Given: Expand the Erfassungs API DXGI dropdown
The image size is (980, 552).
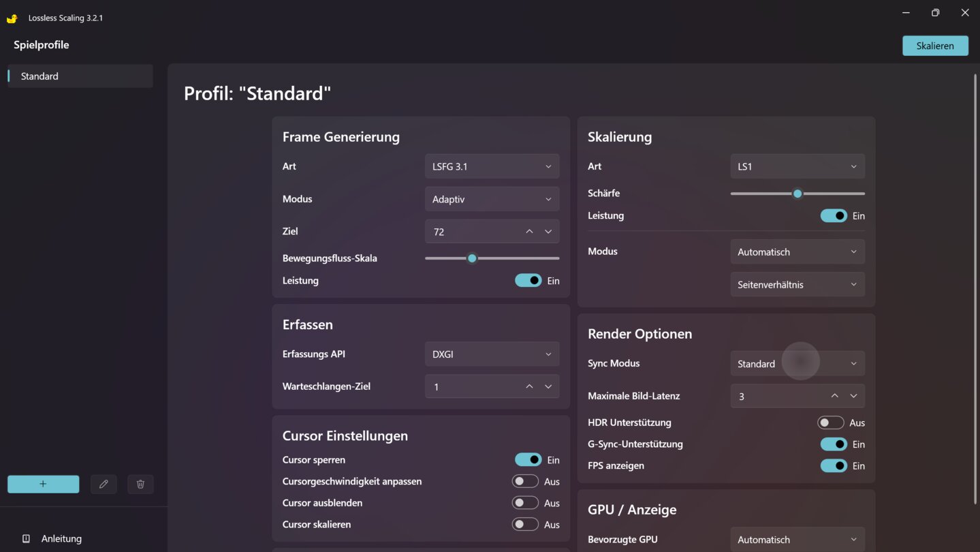Looking at the screenshot, I should tap(492, 354).
